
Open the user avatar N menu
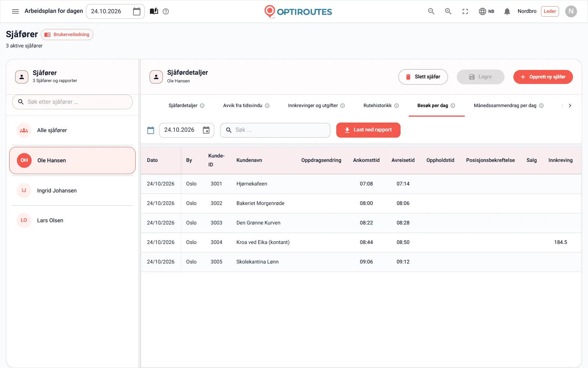(571, 11)
